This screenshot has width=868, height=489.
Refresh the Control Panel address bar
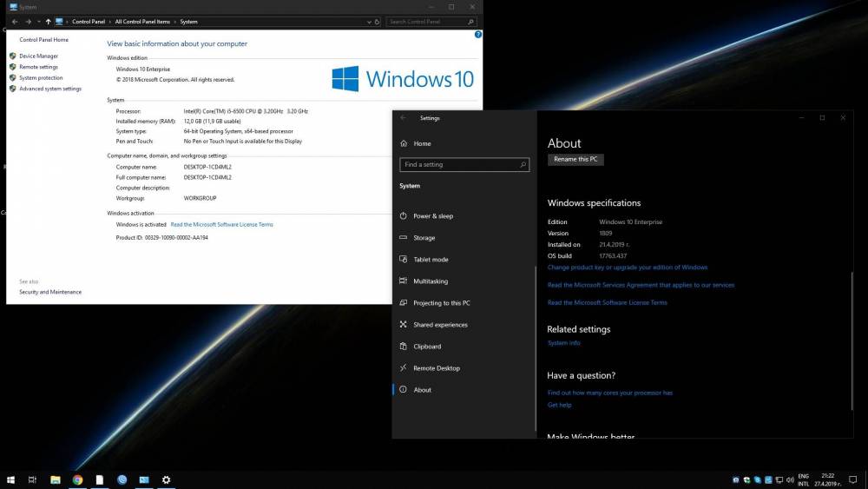(377, 22)
